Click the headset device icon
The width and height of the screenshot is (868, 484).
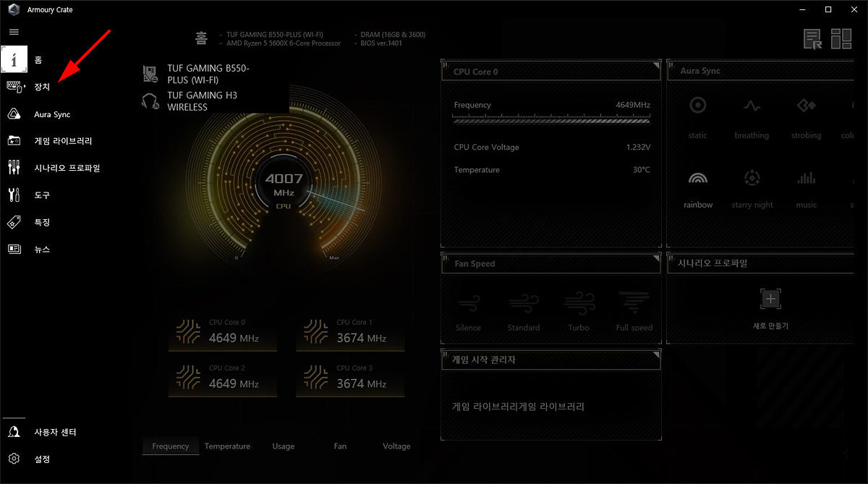pos(150,101)
